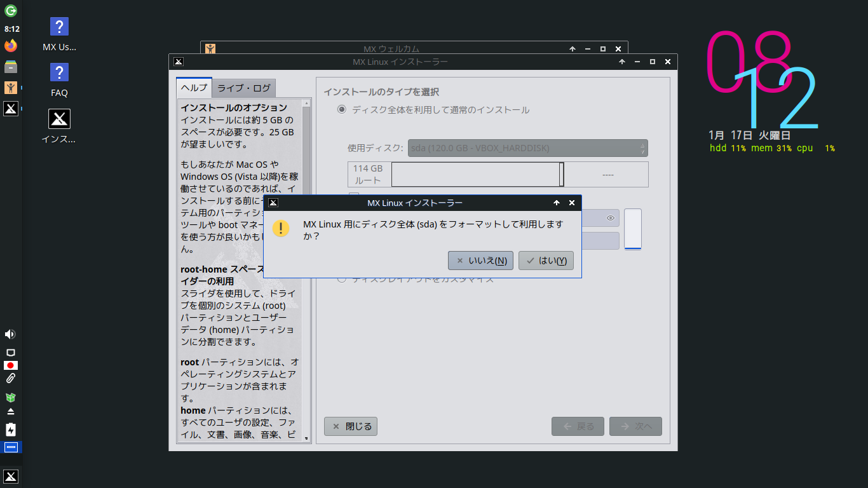Click the Japanese flag keyboard layout icon
The height and width of the screenshot is (488, 868).
tap(10, 365)
